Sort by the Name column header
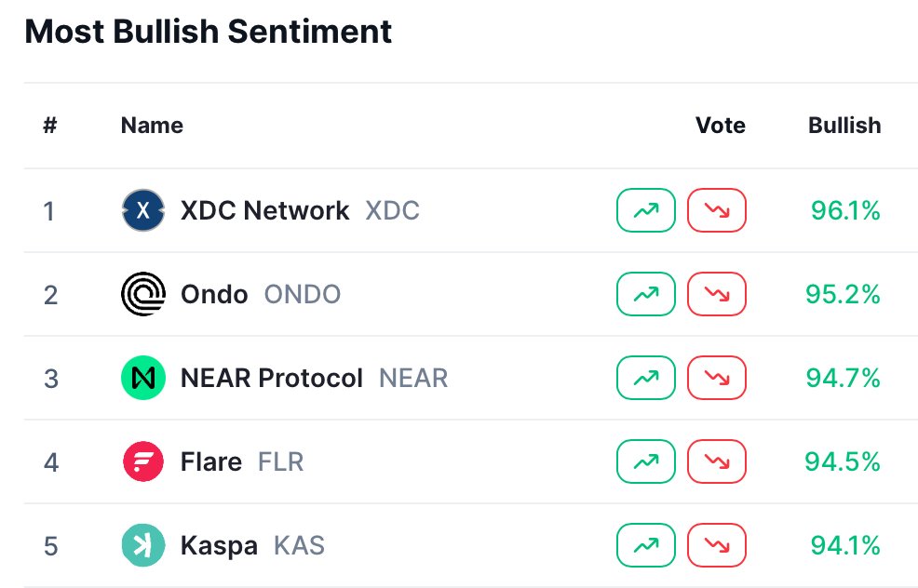This screenshot has width=918, height=588. (152, 126)
